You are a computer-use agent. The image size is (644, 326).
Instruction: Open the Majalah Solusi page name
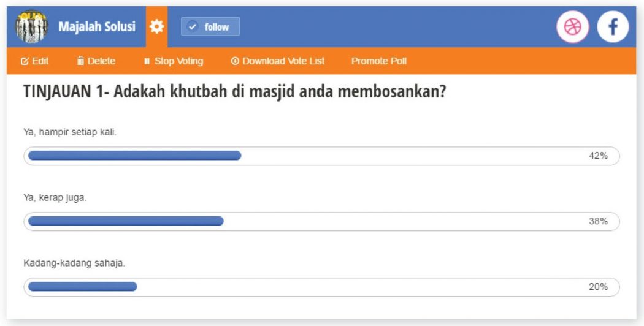[x=97, y=27]
